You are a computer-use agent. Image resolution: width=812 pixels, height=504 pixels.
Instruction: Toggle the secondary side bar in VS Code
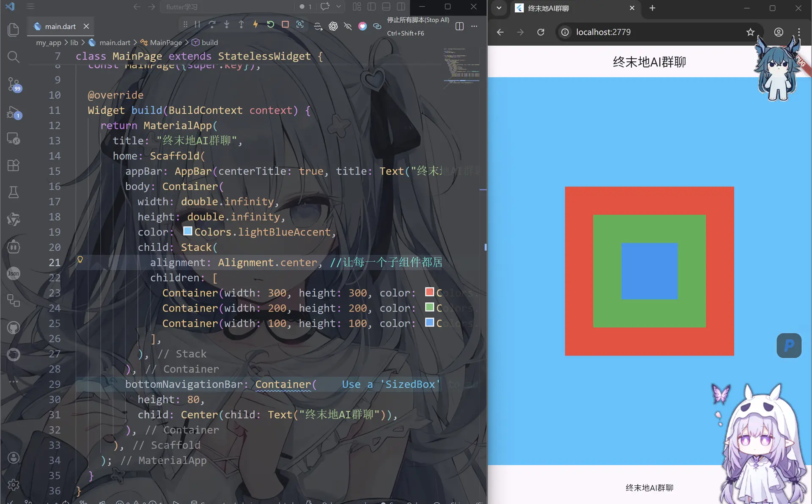(x=401, y=7)
